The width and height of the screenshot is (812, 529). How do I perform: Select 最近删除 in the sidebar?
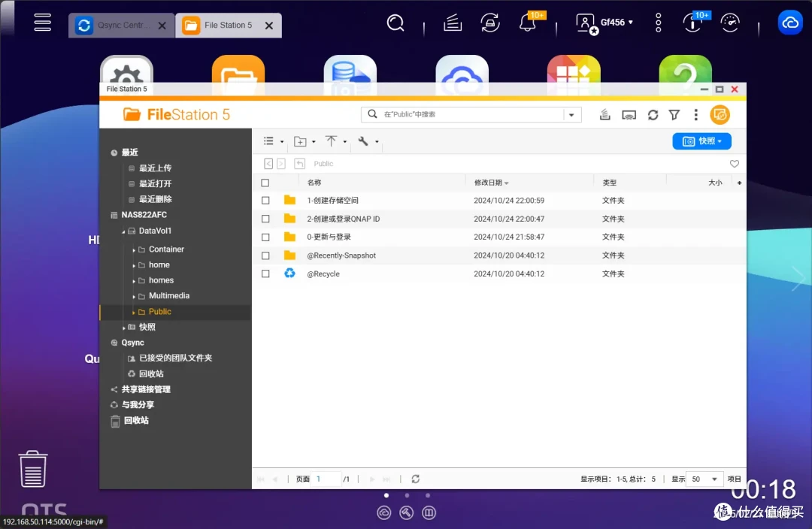(x=155, y=199)
